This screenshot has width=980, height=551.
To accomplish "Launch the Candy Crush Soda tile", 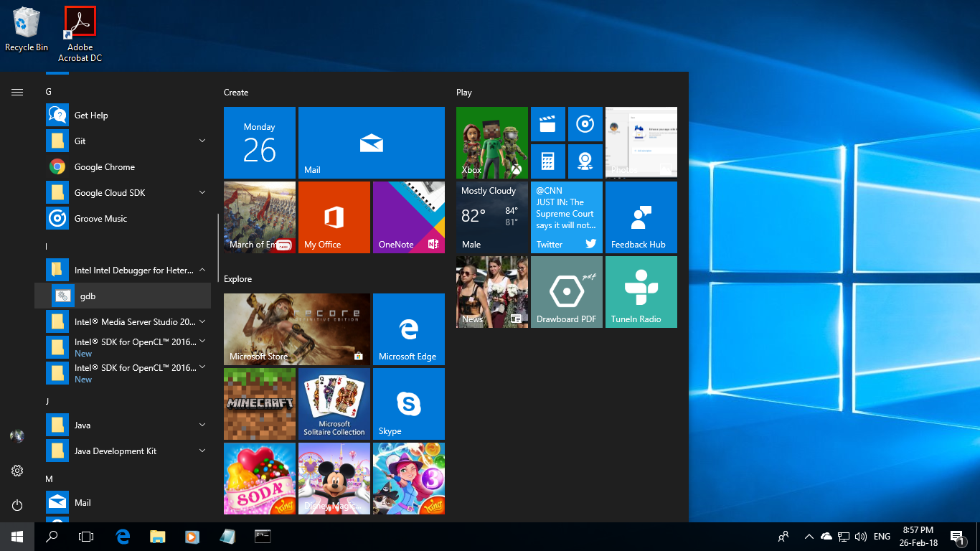I will click(x=259, y=479).
